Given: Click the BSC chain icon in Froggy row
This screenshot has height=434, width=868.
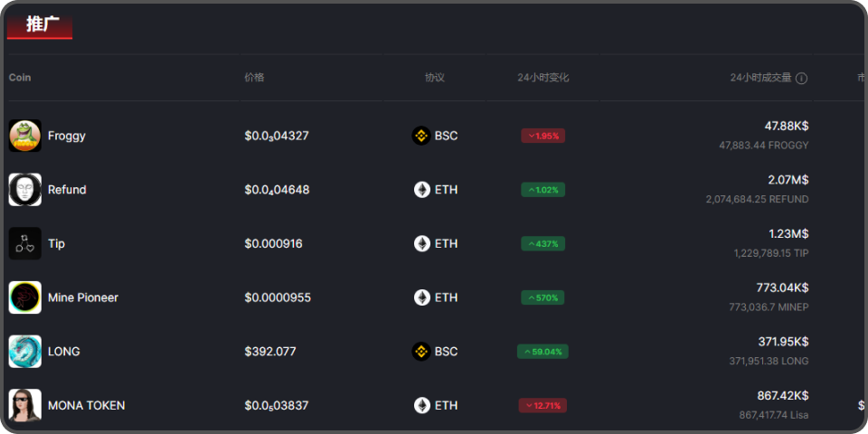Looking at the screenshot, I should (x=420, y=136).
